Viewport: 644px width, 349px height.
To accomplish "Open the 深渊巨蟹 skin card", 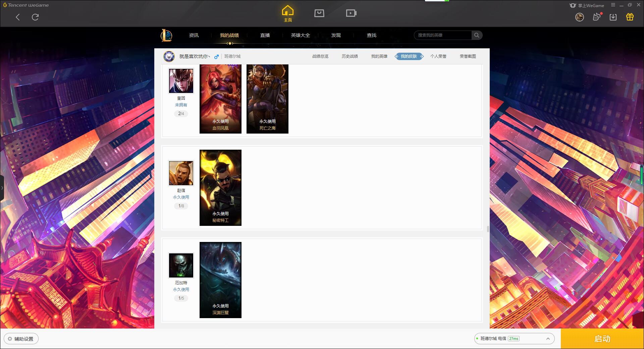I will [220, 280].
